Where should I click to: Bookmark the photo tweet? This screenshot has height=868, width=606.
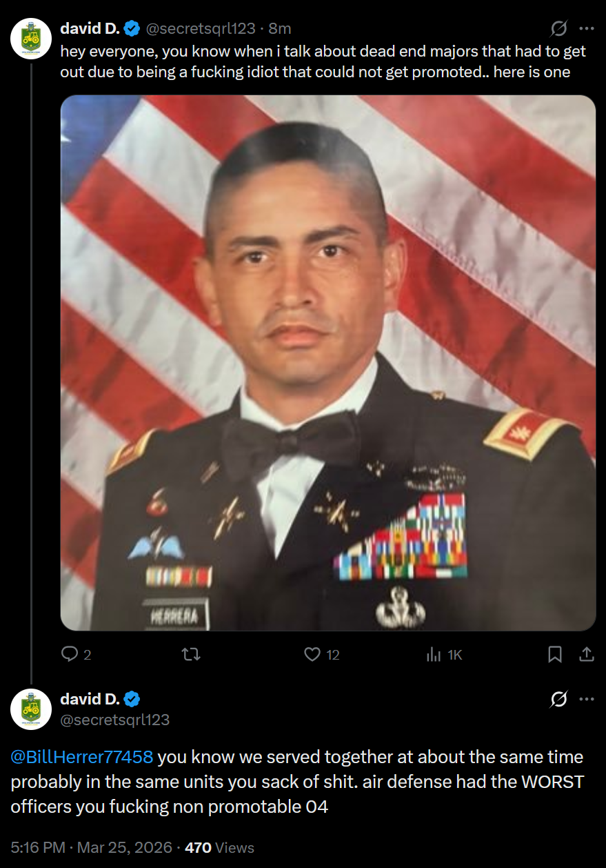(555, 654)
